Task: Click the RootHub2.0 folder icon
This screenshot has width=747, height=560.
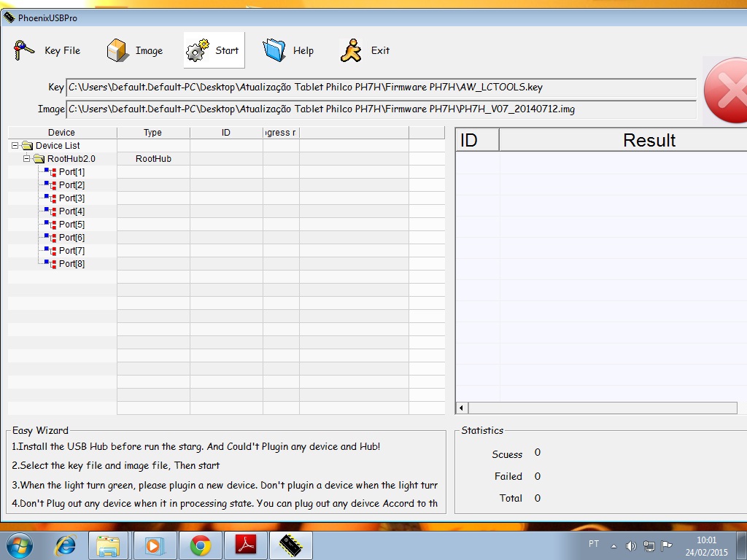Action: pos(39,158)
